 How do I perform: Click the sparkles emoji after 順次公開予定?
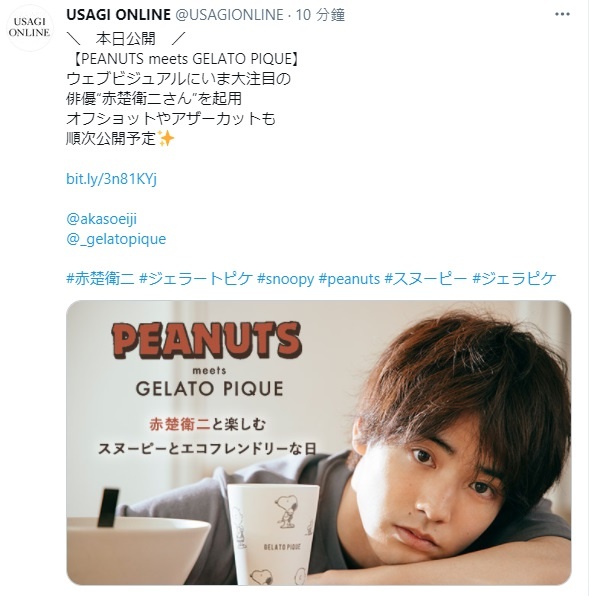pos(166,138)
